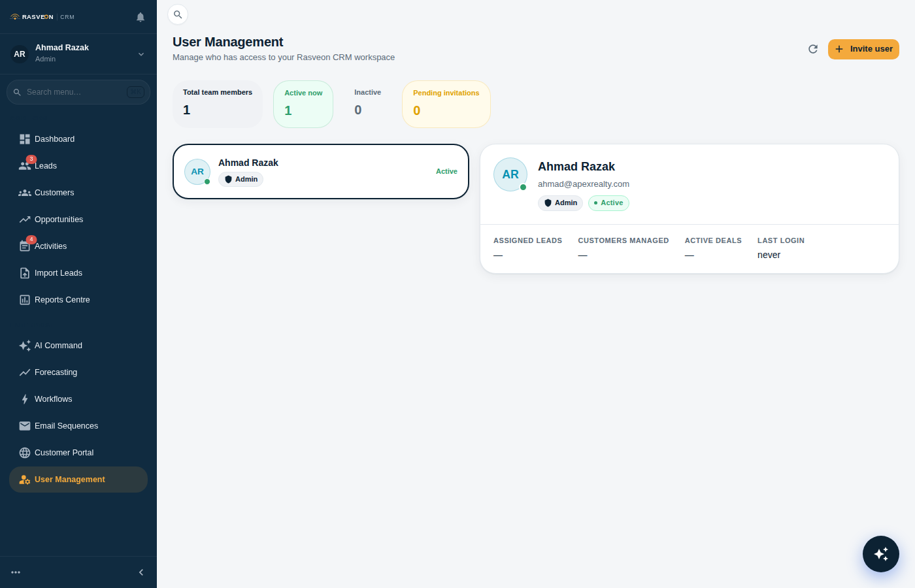Filter by the Active now stat card
This screenshot has width=915, height=588.
[x=303, y=104]
